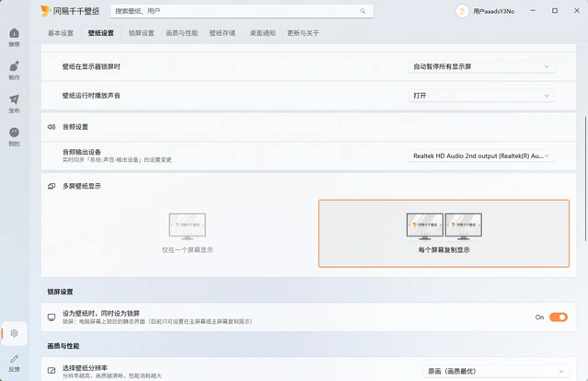Screen dimensions: 588x381
Task: Click the search magnifier icon
Action: click(363, 11)
